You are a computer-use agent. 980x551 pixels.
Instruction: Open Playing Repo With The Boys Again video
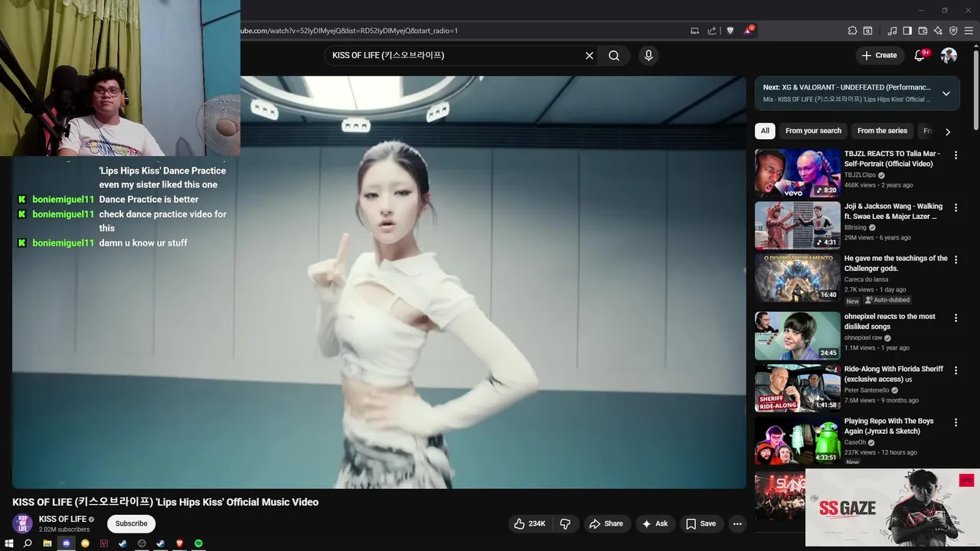point(889,426)
